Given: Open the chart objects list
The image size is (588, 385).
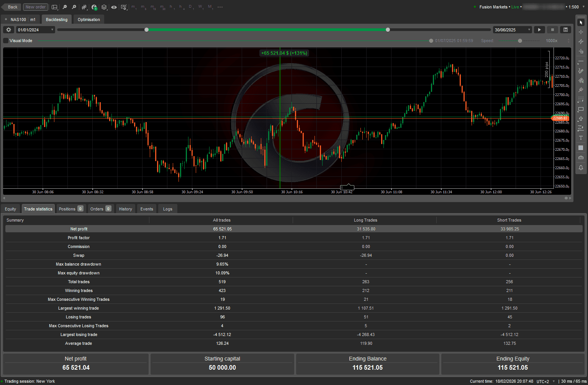Looking at the screenshot, I should click(x=104, y=7).
